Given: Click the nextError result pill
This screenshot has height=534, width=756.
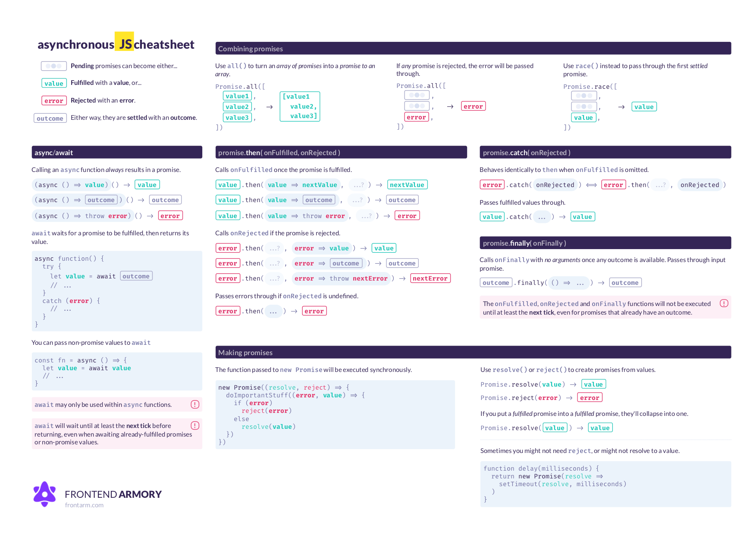Looking at the screenshot, I should click(x=430, y=278).
